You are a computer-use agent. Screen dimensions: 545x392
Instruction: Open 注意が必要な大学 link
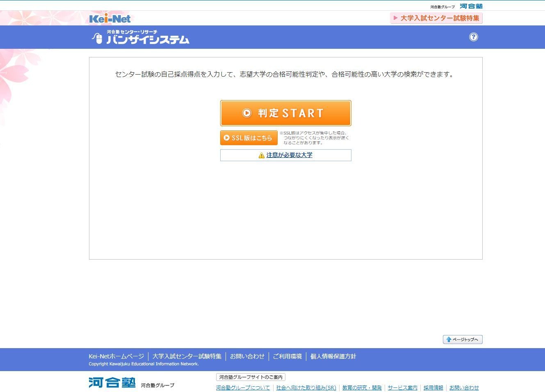click(x=289, y=155)
